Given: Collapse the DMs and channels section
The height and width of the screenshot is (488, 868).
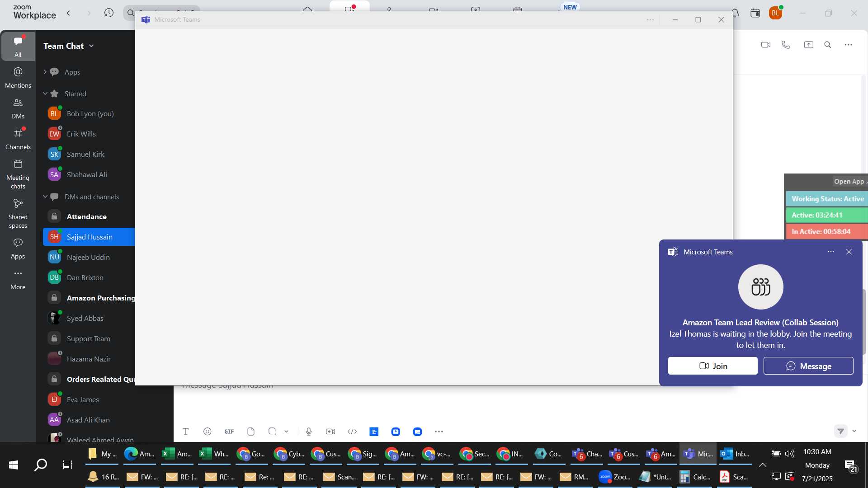Looking at the screenshot, I should point(45,197).
